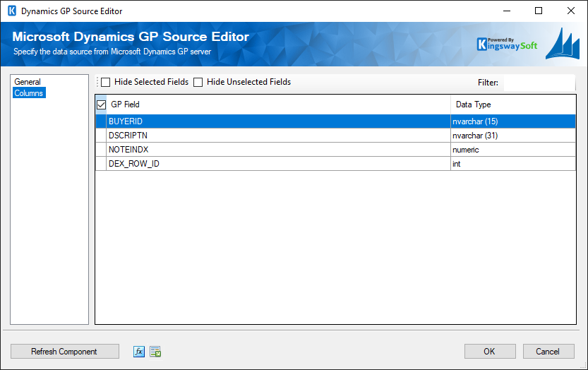
Task: Toggle the select-all GP Field header checkbox
Action: pos(101,105)
